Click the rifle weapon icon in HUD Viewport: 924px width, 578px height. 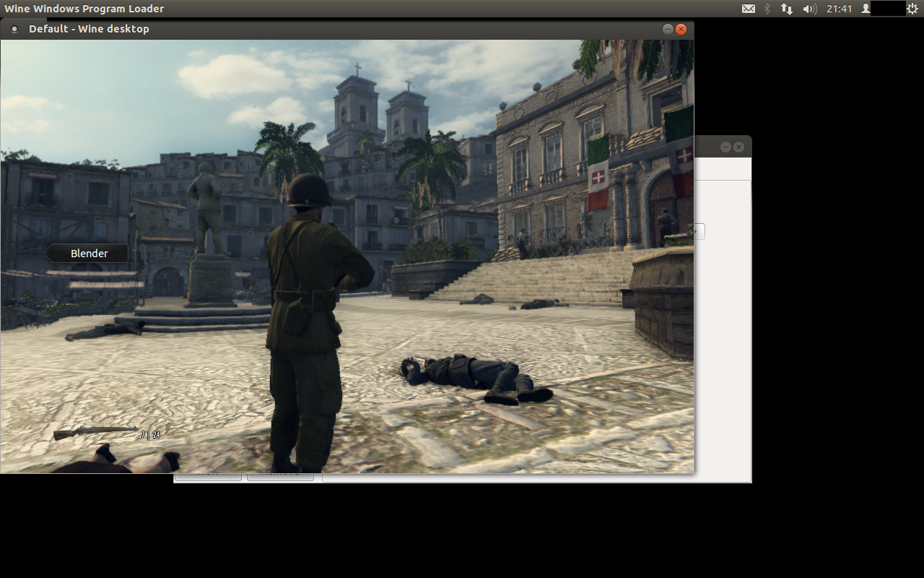pos(95,433)
